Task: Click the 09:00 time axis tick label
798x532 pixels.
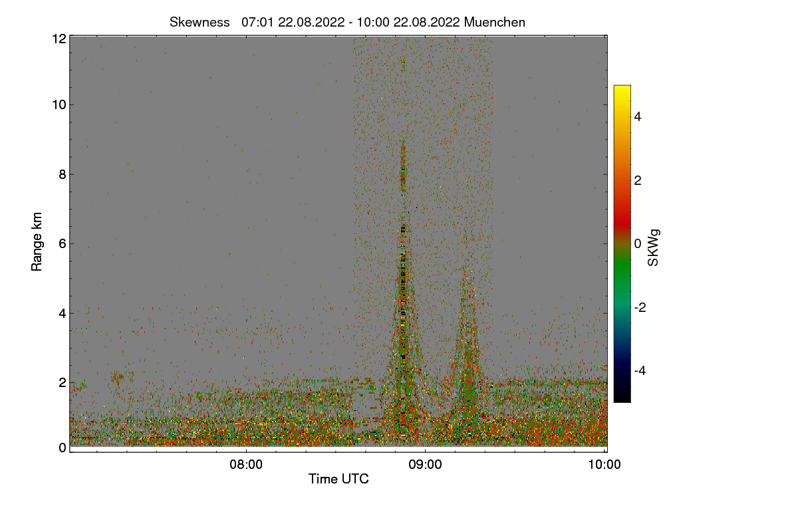Action: (x=426, y=465)
